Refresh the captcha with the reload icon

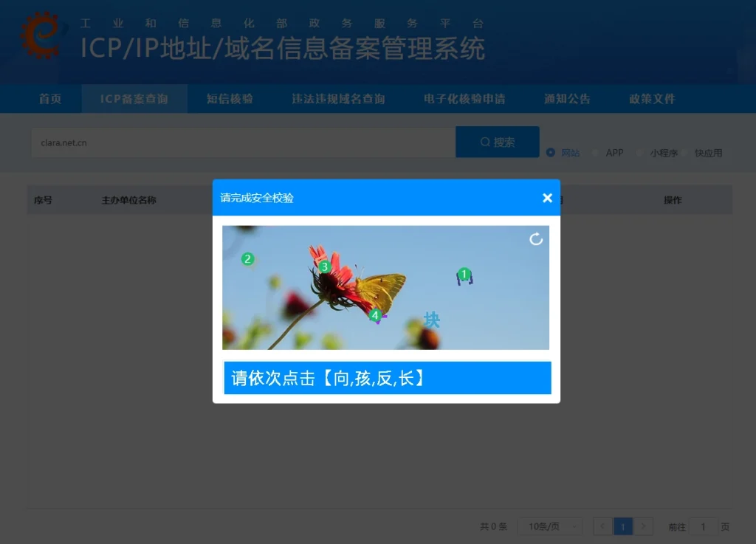(536, 239)
